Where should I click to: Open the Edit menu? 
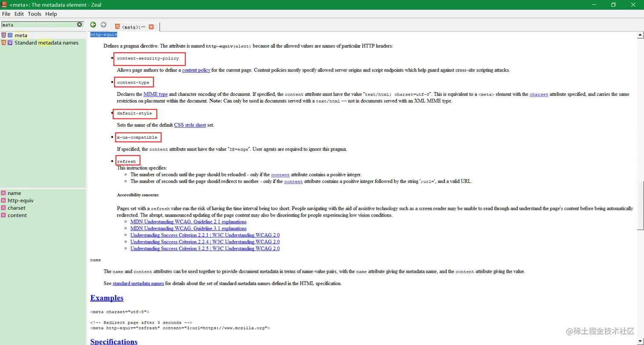pos(19,14)
